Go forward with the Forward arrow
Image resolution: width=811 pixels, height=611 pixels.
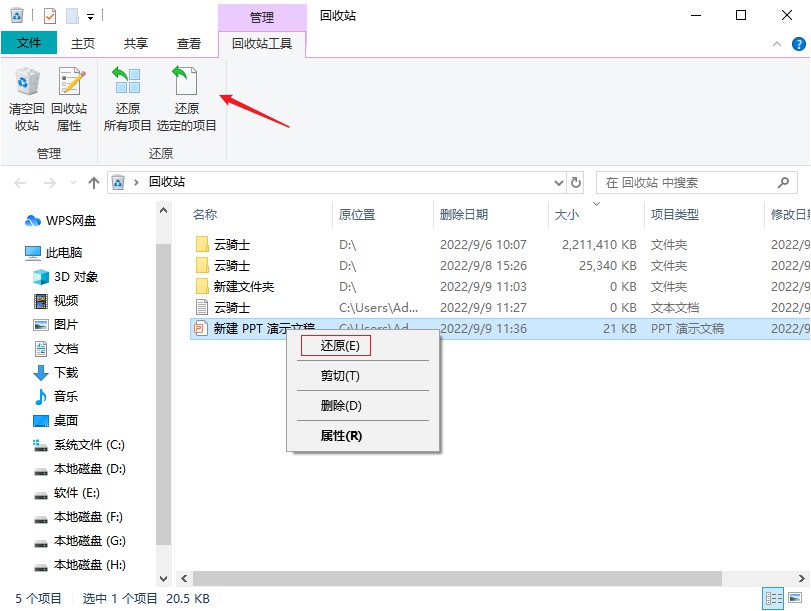[x=50, y=183]
